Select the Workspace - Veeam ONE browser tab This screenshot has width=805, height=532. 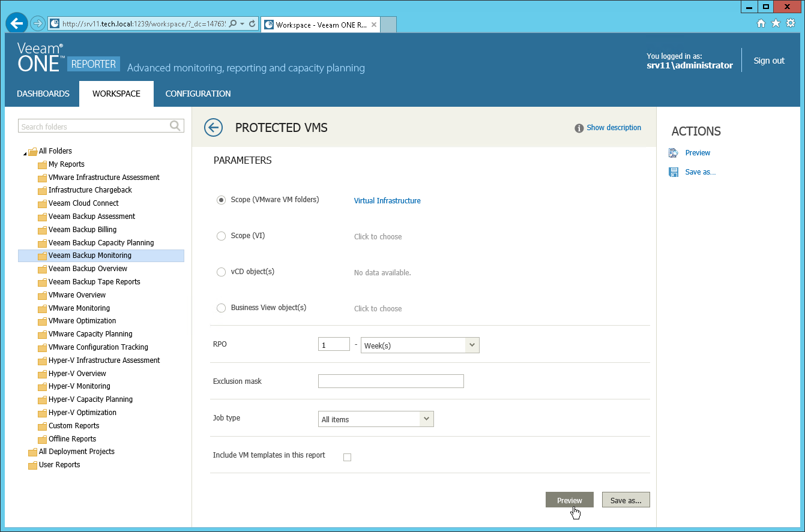(321, 25)
